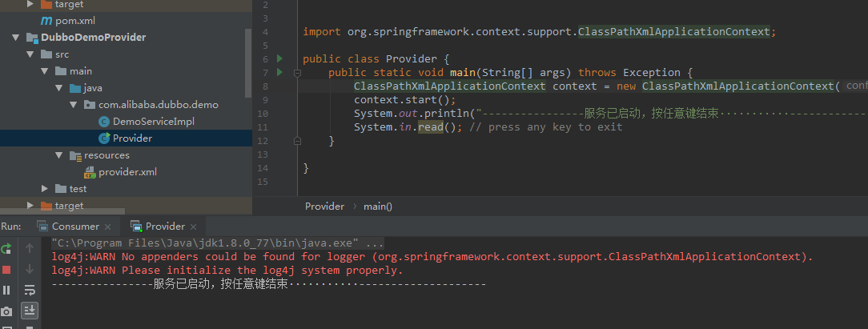Click 'throws Exception' on line 7

(x=629, y=72)
